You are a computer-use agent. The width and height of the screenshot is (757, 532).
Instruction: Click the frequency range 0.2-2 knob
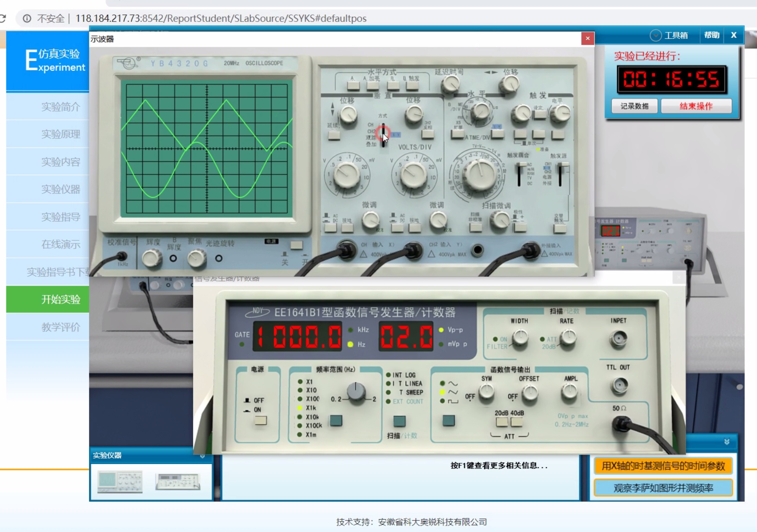point(356,393)
